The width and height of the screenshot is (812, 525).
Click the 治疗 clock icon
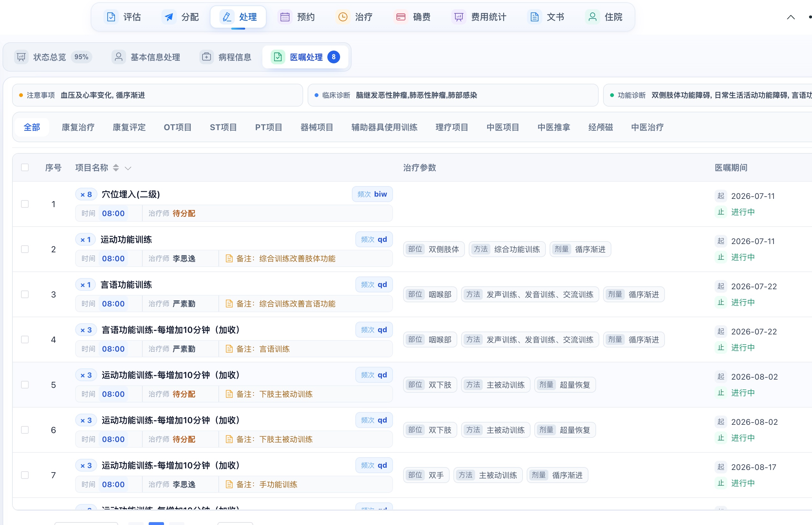pos(343,17)
